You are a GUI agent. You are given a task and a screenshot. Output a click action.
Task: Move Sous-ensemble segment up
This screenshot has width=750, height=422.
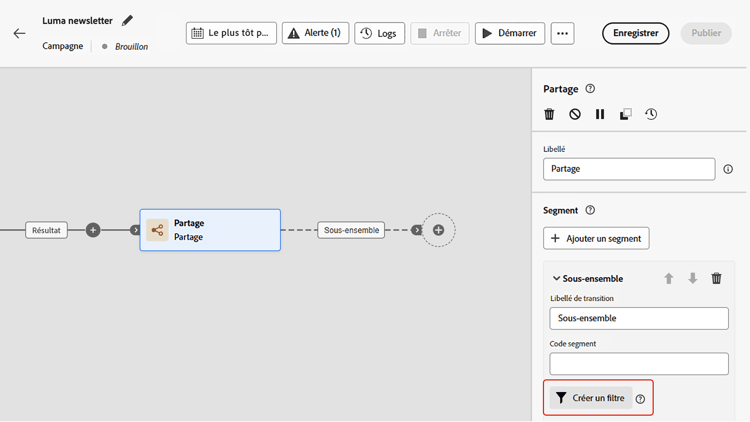tap(669, 278)
